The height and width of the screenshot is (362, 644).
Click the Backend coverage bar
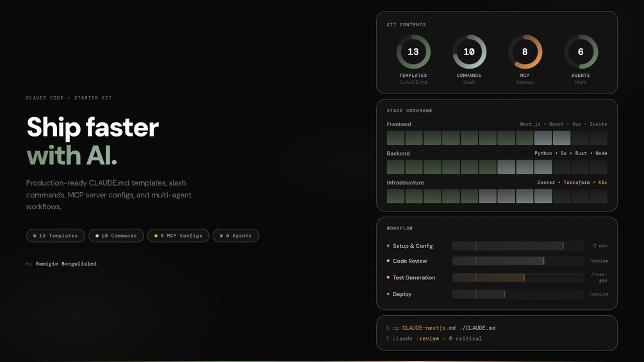(497, 167)
